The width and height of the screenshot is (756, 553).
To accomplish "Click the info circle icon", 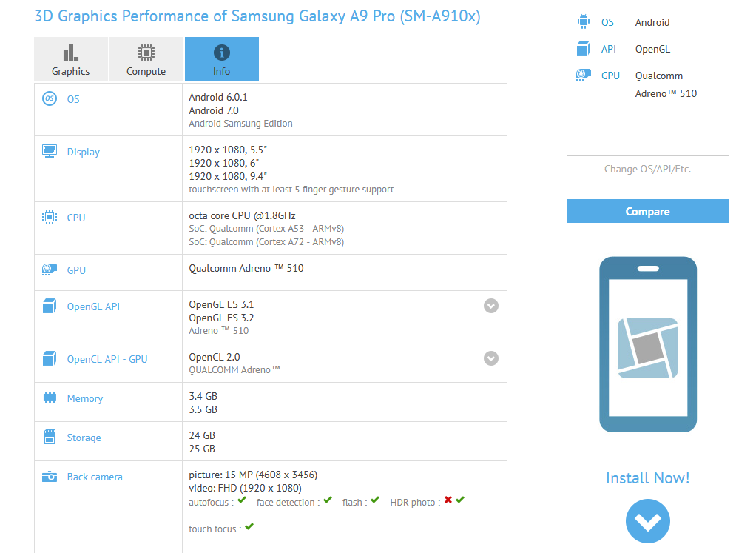I will pyautogui.click(x=222, y=53).
